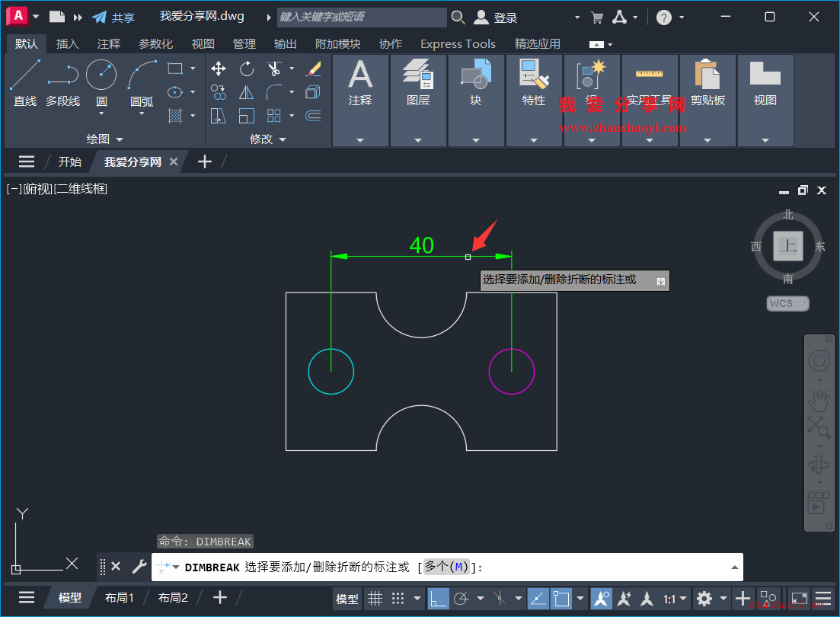Open the Annotation (注释) panel
Screen dimensions: 840x617
pos(360,101)
